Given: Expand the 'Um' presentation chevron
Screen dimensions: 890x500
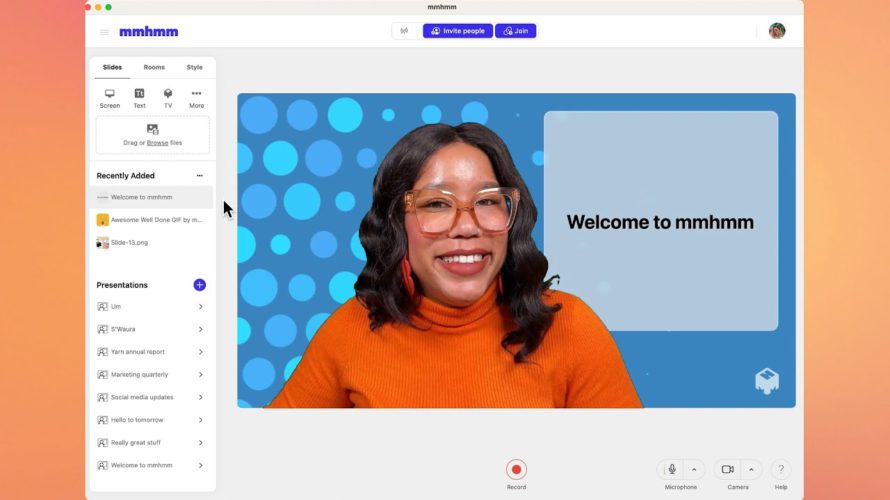Looking at the screenshot, I should point(200,306).
